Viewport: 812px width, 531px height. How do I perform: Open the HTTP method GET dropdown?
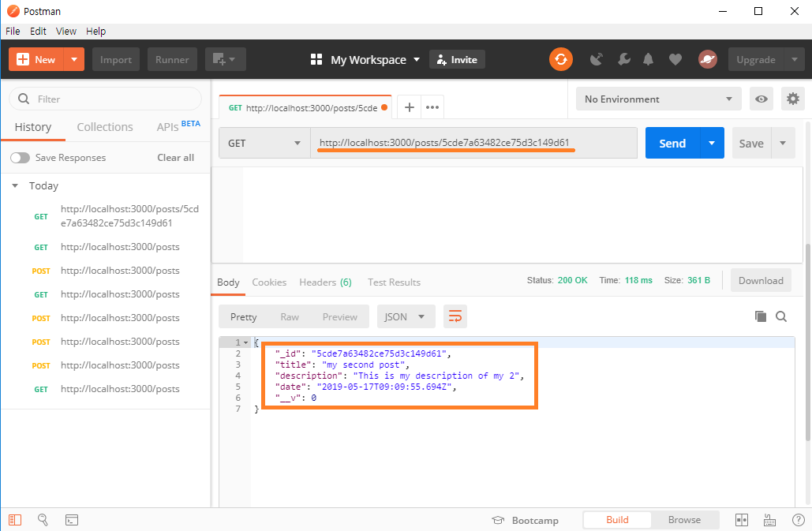tap(264, 143)
